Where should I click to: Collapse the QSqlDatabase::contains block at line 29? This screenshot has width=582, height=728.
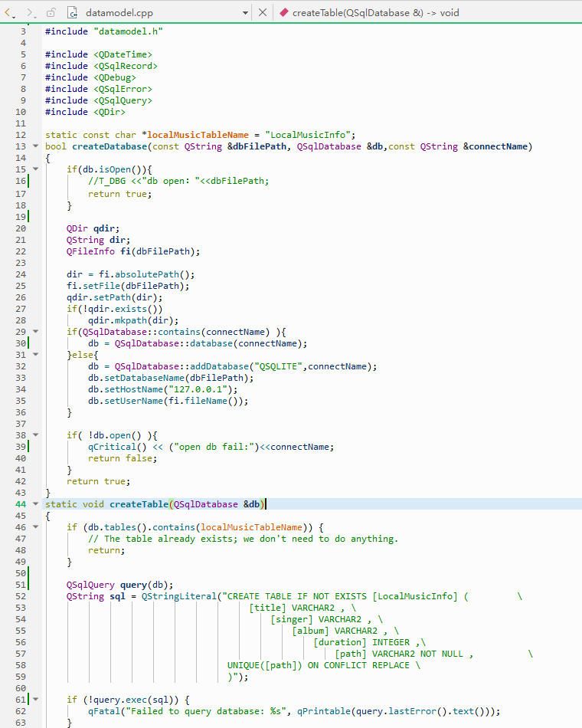[35, 332]
